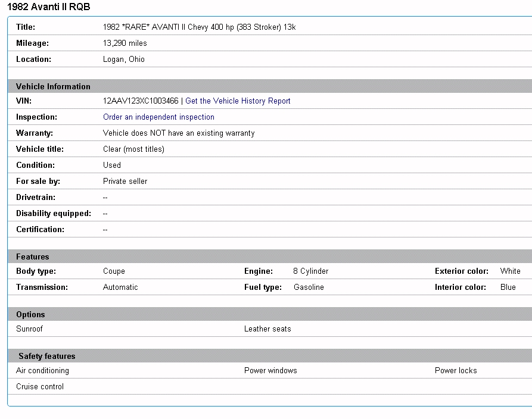Click the Safety features section header
Screen dimensions: 532x419
[x=47, y=357]
